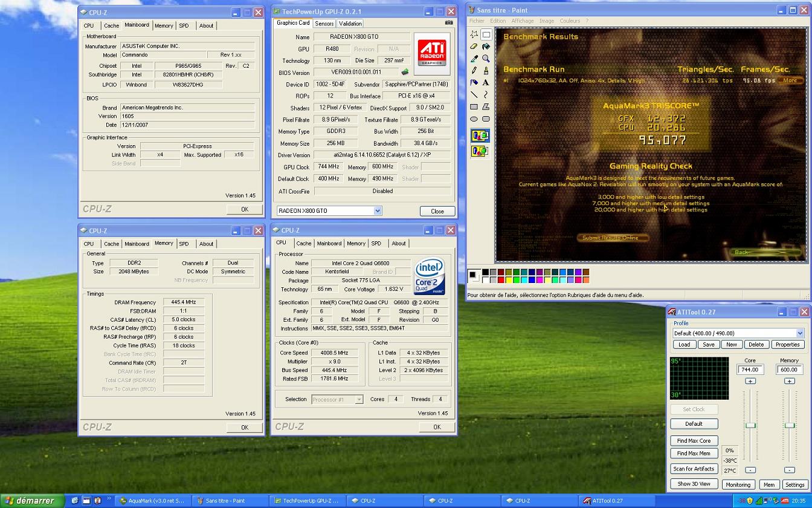The image size is (812, 508).
Task: Open the Validation tab in GPU-Z
Action: (350, 24)
